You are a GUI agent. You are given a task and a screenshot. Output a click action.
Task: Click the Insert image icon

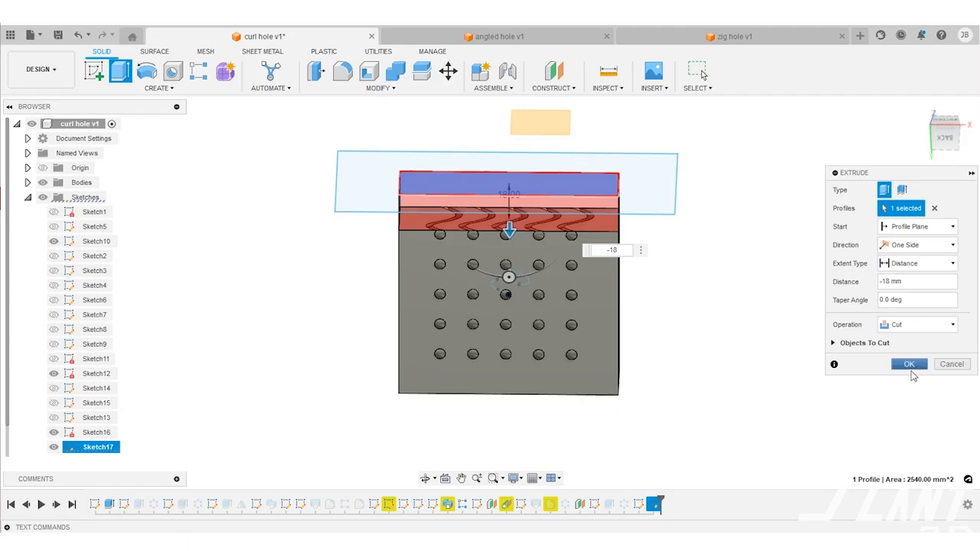click(654, 71)
